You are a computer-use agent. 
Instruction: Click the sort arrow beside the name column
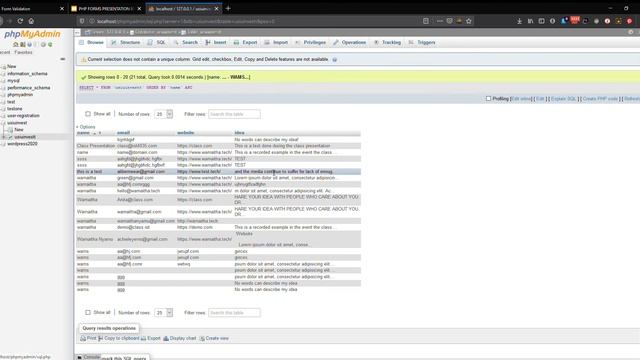click(94, 133)
